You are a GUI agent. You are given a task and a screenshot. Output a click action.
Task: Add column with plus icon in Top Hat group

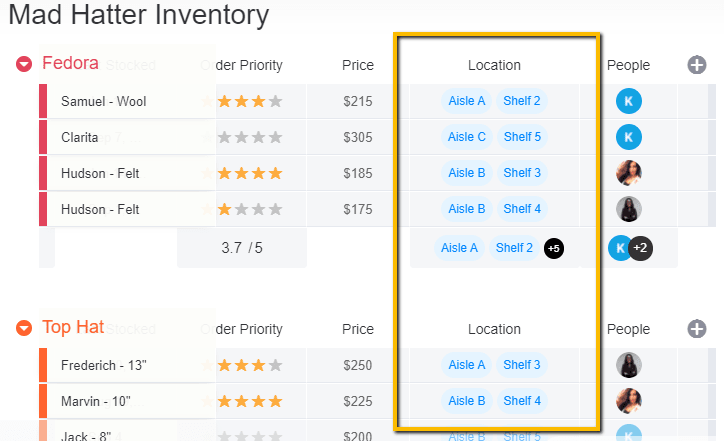(x=697, y=329)
